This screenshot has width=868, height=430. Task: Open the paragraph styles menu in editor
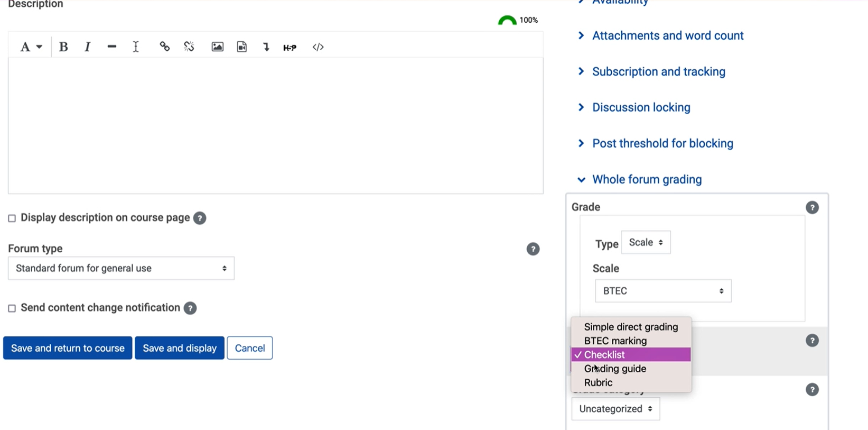(x=31, y=47)
